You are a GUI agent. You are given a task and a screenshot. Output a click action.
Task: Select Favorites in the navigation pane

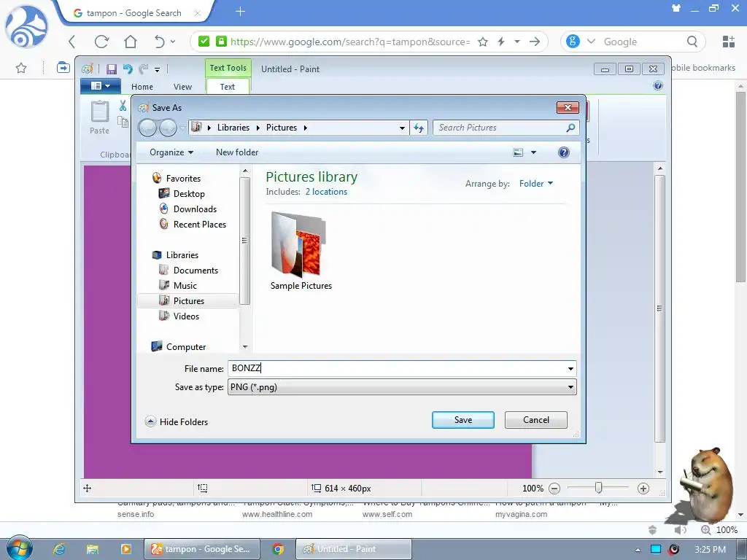(x=183, y=179)
